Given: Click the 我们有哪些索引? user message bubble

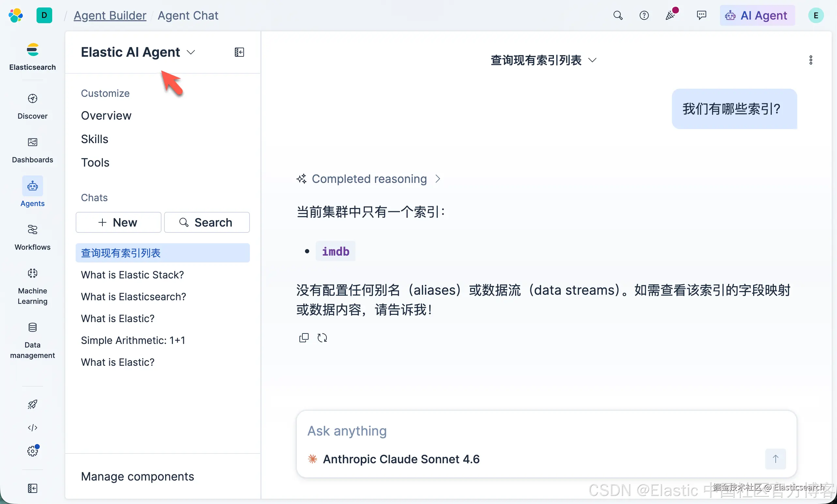Looking at the screenshot, I should click(734, 109).
